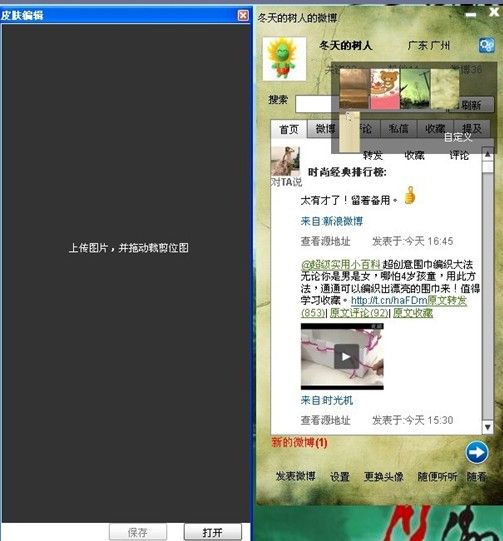Close the 皮肤编辑 window
Viewport: 503px width, 541px height.
tap(243, 15)
